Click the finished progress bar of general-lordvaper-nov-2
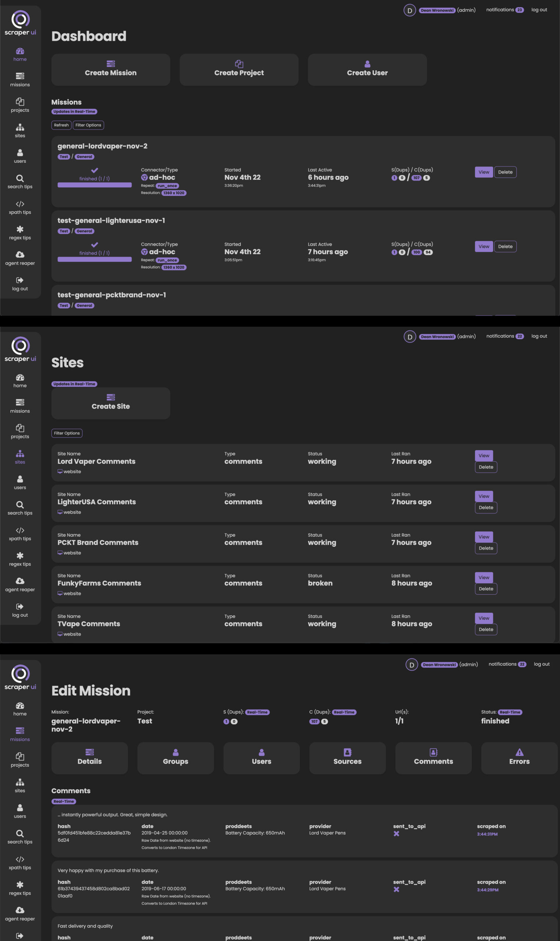Screen dimensions: 560x941 (x=94, y=185)
